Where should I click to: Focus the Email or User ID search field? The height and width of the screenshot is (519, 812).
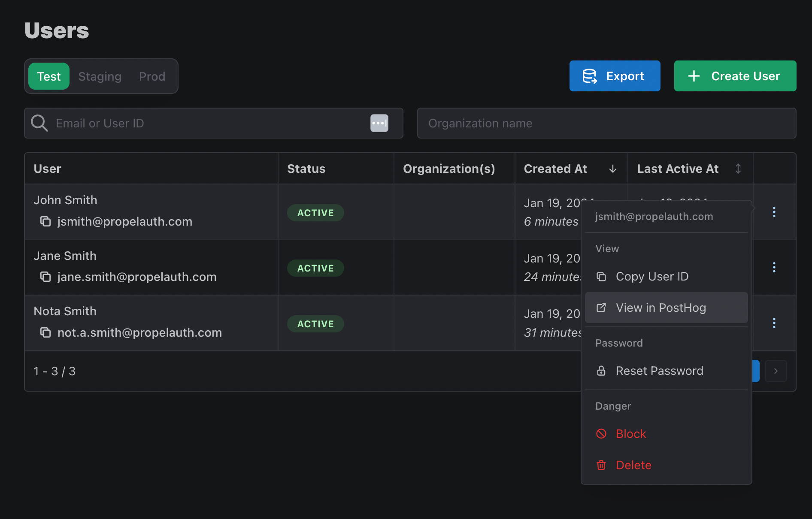(x=214, y=123)
